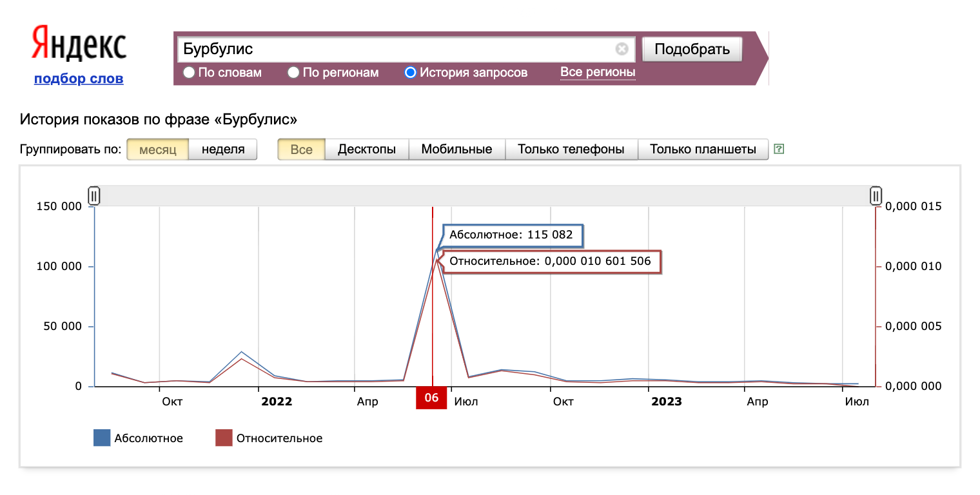
Task: Click the 0,000 010 right axis value
Action: coord(913,266)
